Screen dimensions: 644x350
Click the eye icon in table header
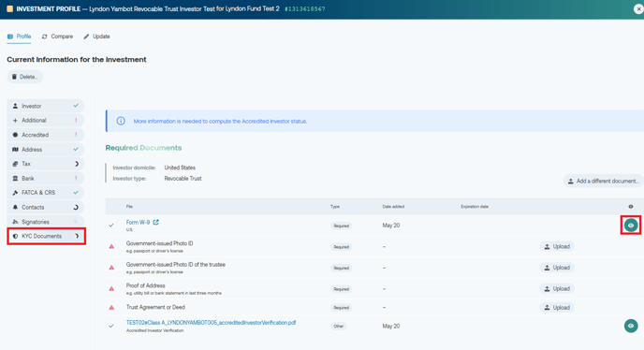(631, 207)
